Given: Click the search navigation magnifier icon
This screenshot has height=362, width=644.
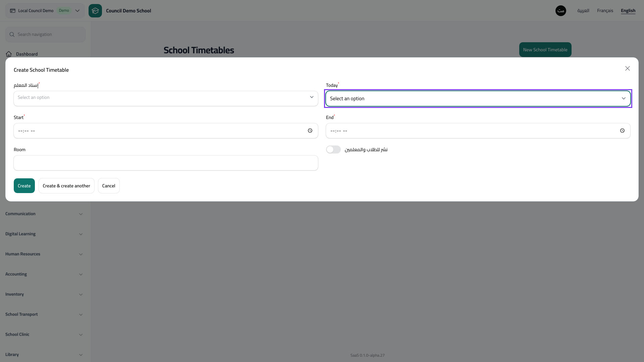Looking at the screenshot, I should pos(12,35).
